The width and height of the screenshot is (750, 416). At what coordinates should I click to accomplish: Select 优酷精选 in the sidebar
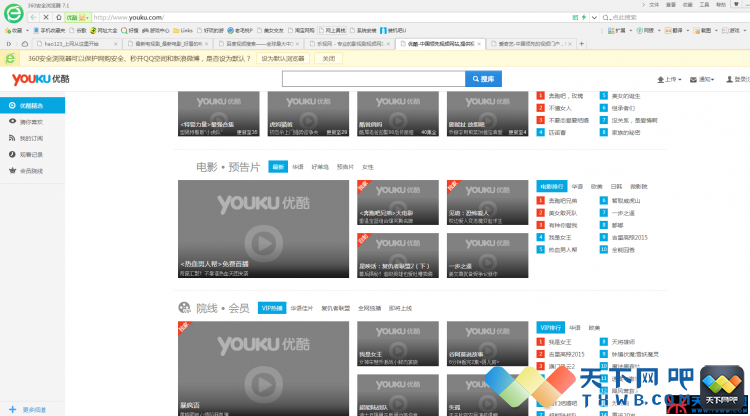click(32, 105)
